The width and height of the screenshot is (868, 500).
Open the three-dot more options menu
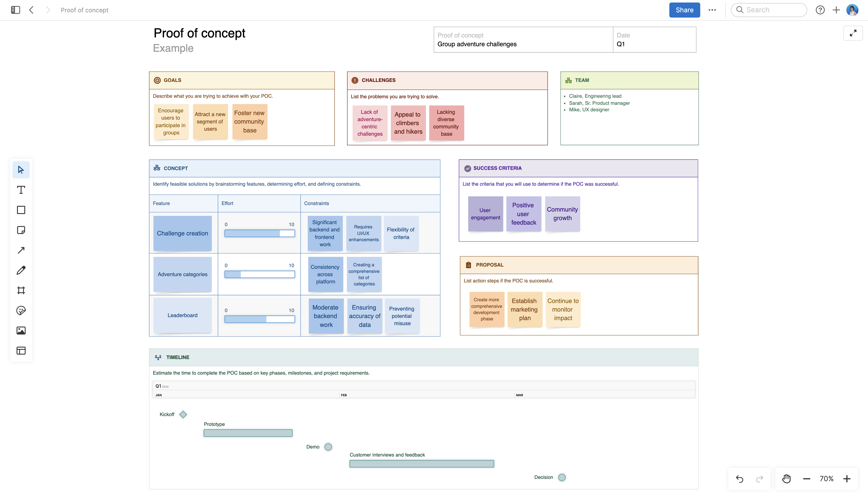pos(712,10)
